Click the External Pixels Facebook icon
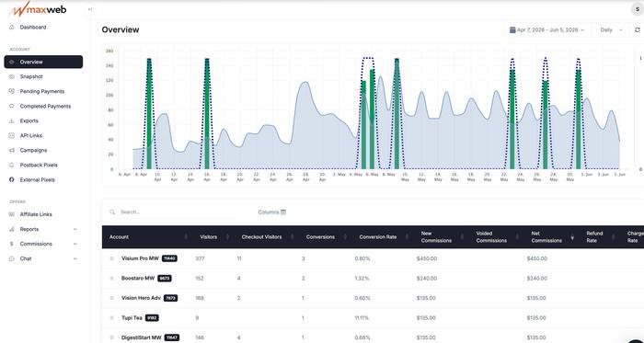The width and height of the screenshot is (644, 343). click(x=11, y=179)
